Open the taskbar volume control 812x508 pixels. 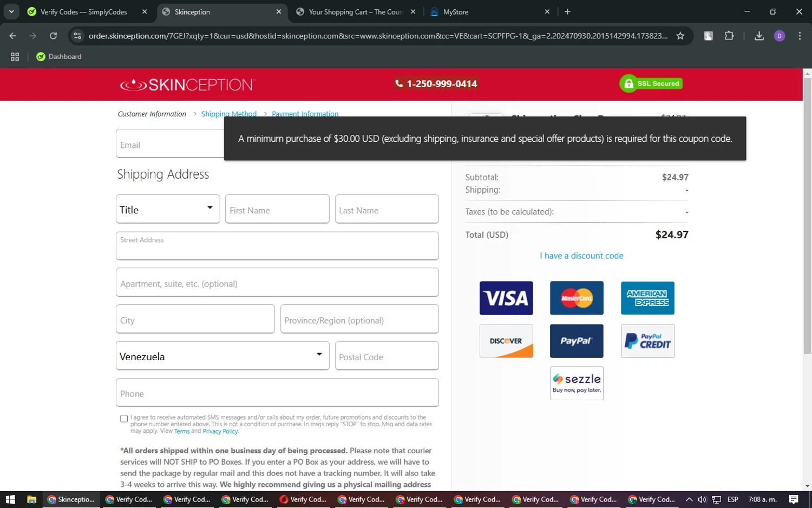click(x=702, y=499)
